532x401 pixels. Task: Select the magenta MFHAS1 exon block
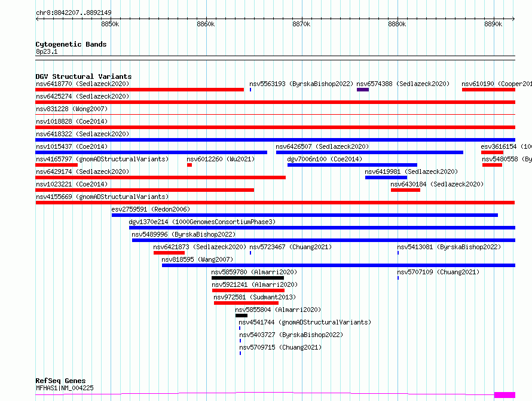[505, 395]
